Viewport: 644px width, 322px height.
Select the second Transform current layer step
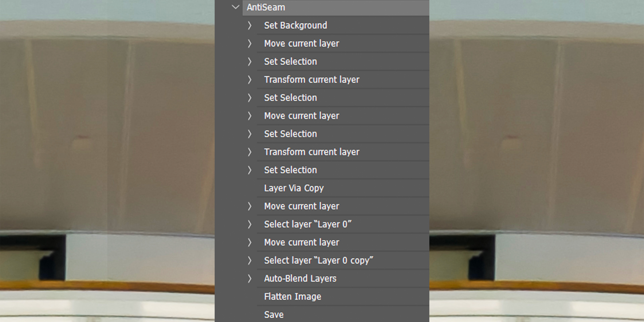pos(311,152)
